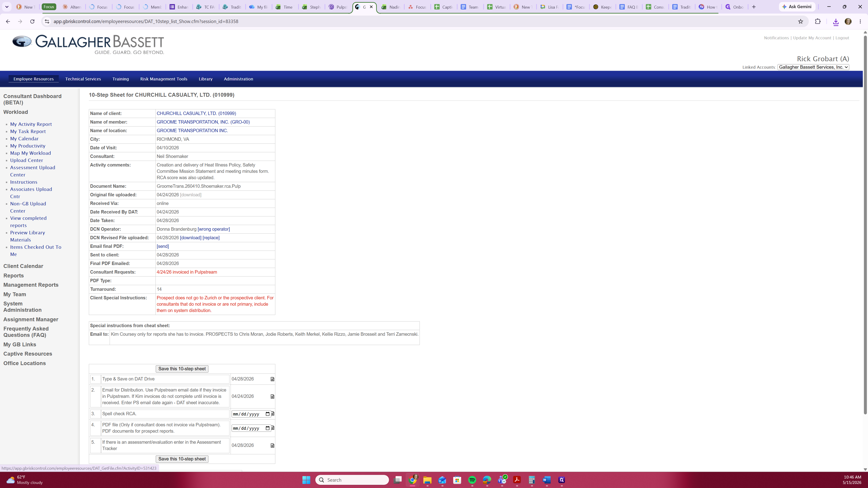Open calendar picker for step 4 PDF file date
Screen dimensions: 868x488
(x=268, y=428)
